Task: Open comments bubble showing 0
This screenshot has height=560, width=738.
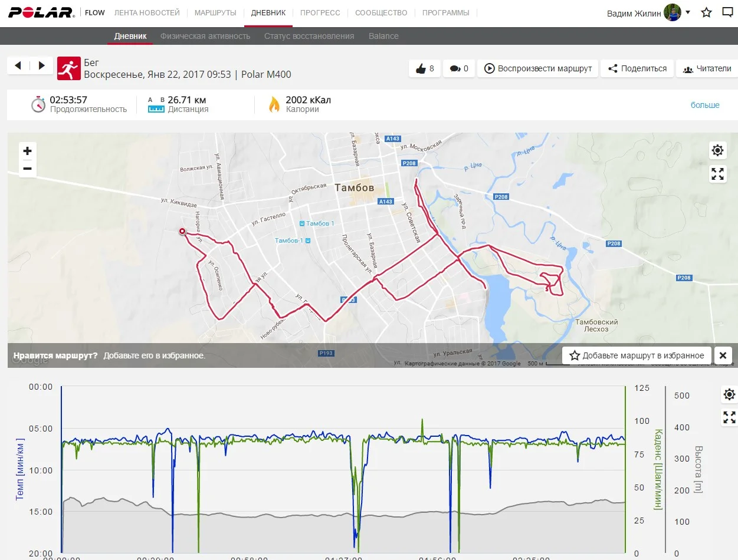Action: pos(458,68)
